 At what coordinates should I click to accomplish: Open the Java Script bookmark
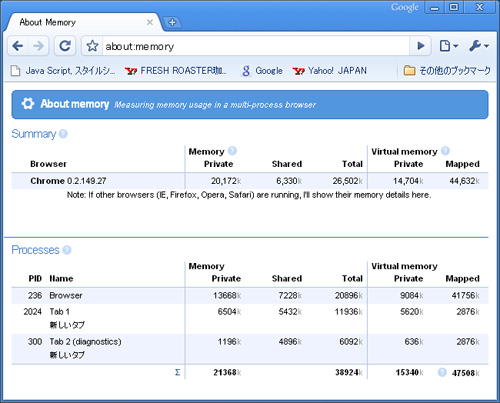pos(63,71)
